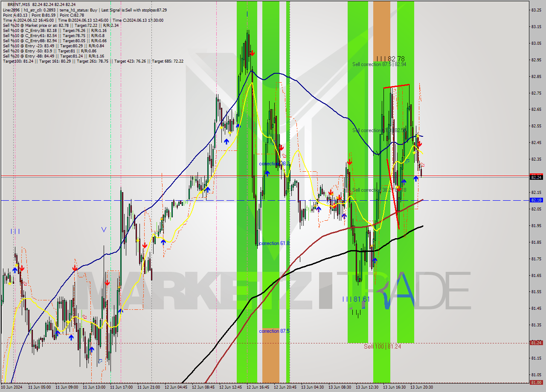Select the red 81.00 price tag
This screenshot has height=392, width=546.
536,382
